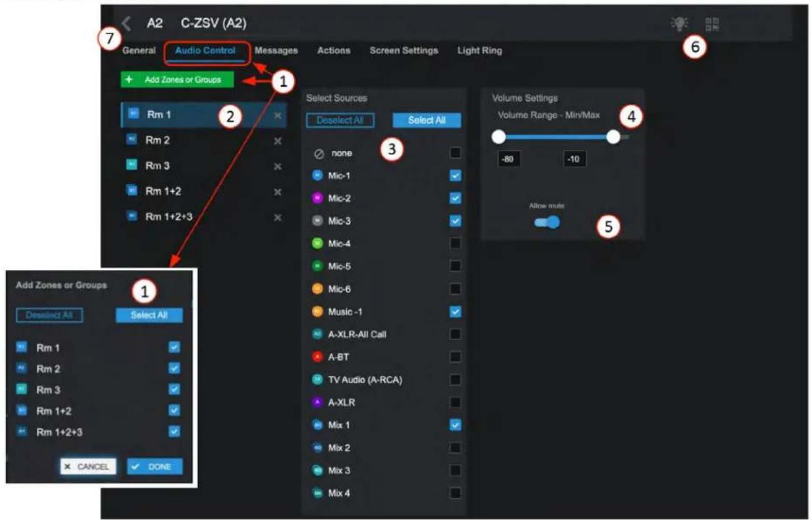
Task: Click the Mix 4 source icon
Action: (x=318, y=493)
